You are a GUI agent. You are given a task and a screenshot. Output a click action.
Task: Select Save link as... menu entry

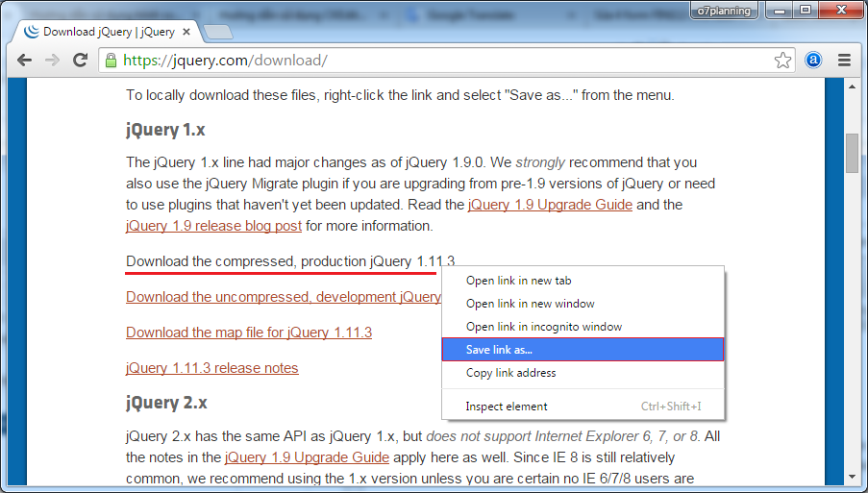point(583,350)
